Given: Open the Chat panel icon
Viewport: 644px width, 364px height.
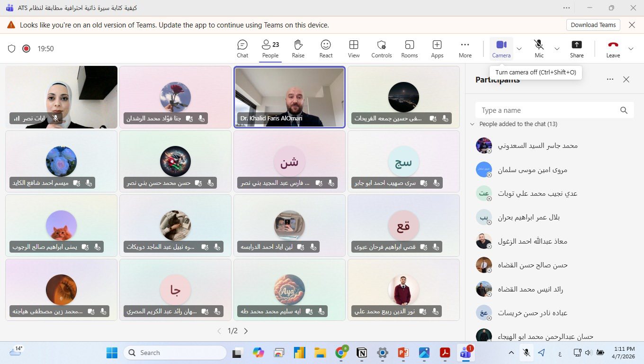Looking at the screenshot, I should [x=242, y=48].
